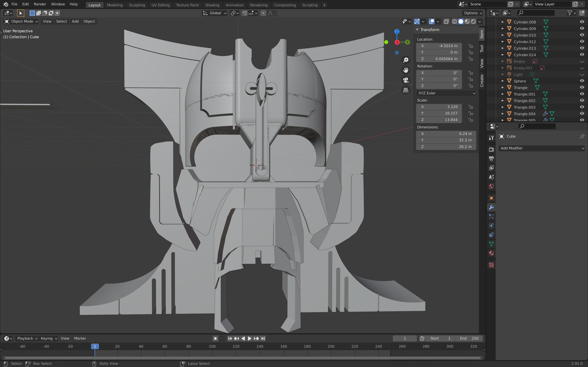Image resolution: width=588 pixels, height=367 pixels.
Task: Expand the Triangle.002 tree item
Action: [503, 100]
